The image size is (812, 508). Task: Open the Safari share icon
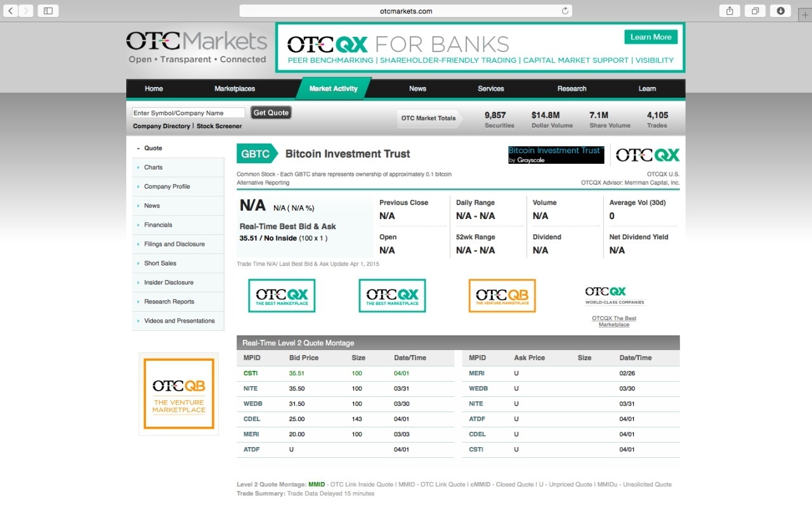point(730,11)
